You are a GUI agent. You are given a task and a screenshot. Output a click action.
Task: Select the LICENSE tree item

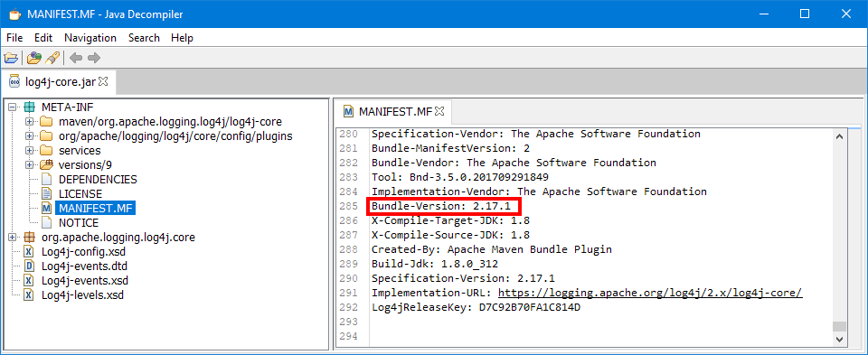pos(80,193)
